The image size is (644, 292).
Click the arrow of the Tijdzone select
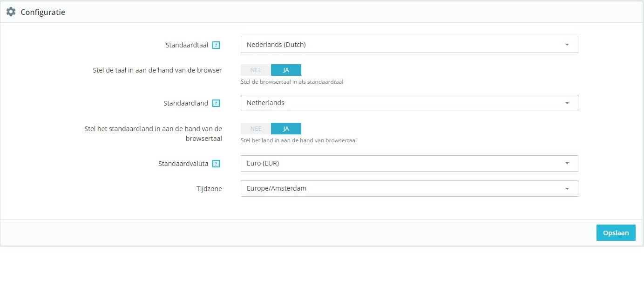click(567, 189)
